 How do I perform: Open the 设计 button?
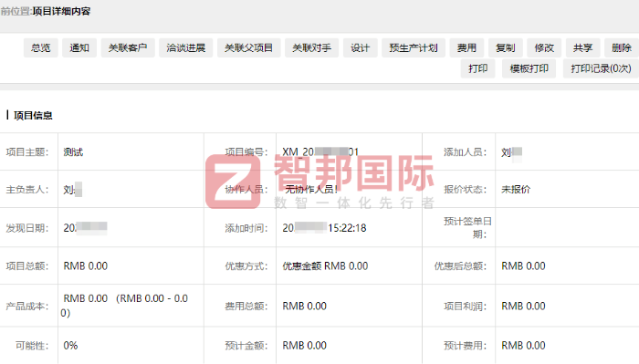(x=361, y=48)
